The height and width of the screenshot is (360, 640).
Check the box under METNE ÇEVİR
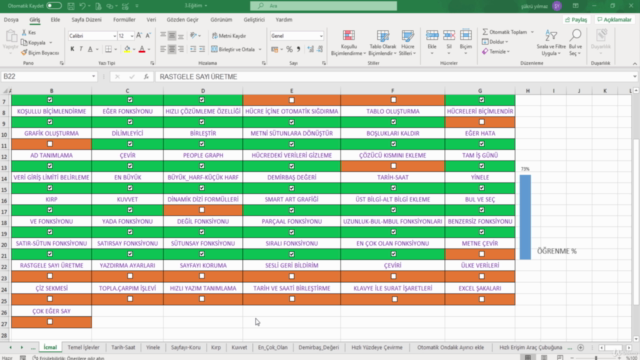click(482, 254)
